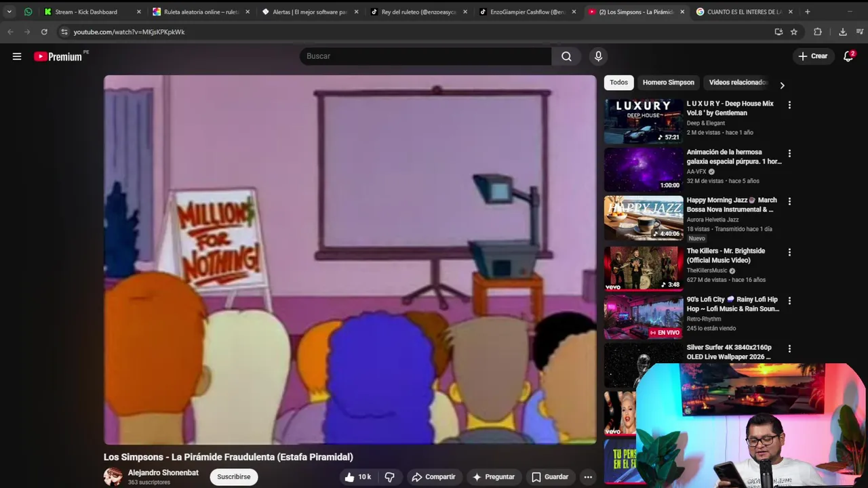
Task: Install app icon in address bar
Action: click(778, 32)
